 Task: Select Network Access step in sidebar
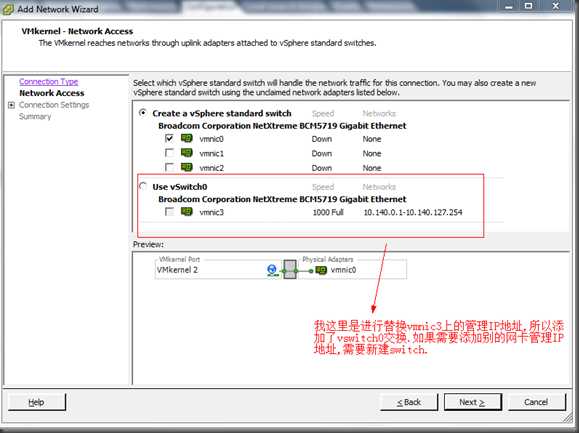(52, 93)
